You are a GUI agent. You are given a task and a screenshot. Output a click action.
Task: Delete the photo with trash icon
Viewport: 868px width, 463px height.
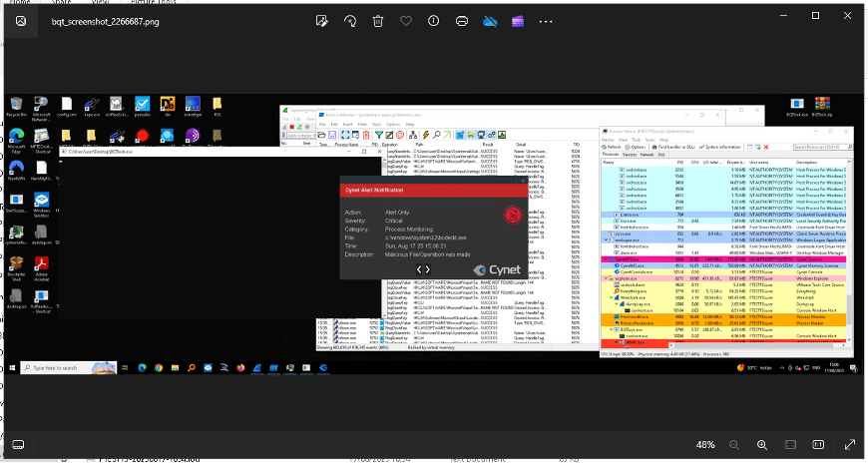378,20
